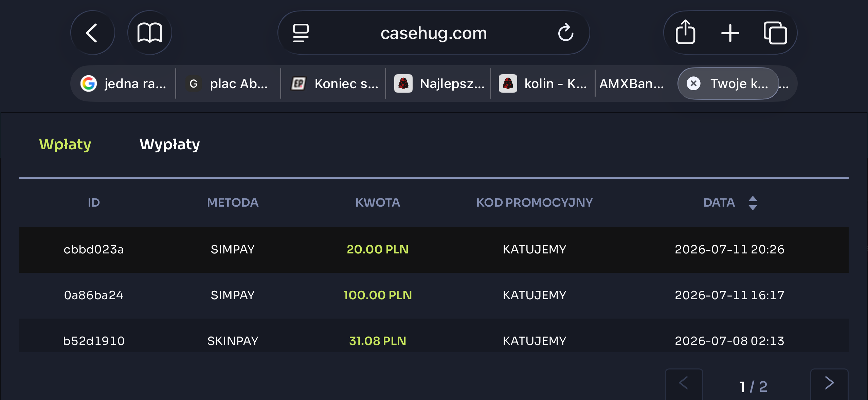
Task: Go to previous page of deposits
Action: pos(684,384)
